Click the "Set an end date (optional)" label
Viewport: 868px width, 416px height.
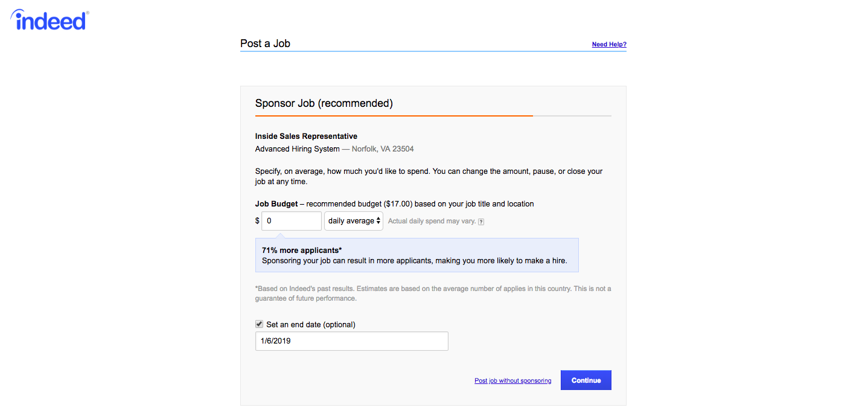point(311,324)
